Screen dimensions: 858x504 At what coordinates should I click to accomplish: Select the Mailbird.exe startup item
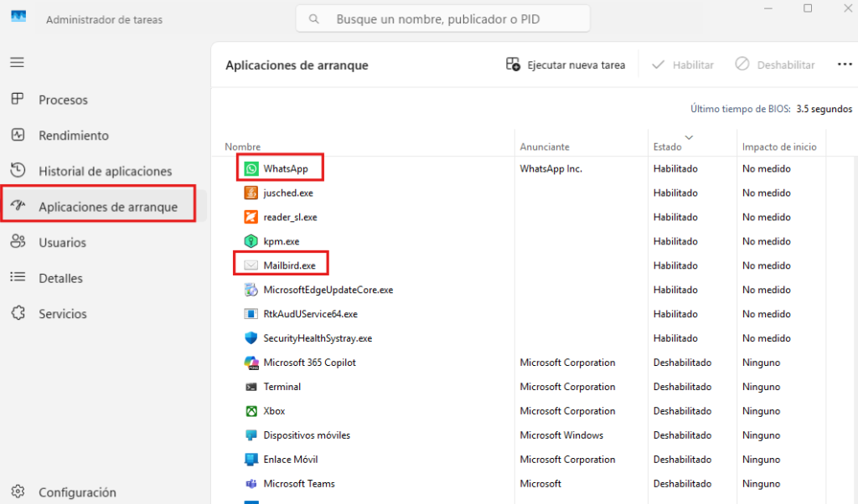coord(281,265)
